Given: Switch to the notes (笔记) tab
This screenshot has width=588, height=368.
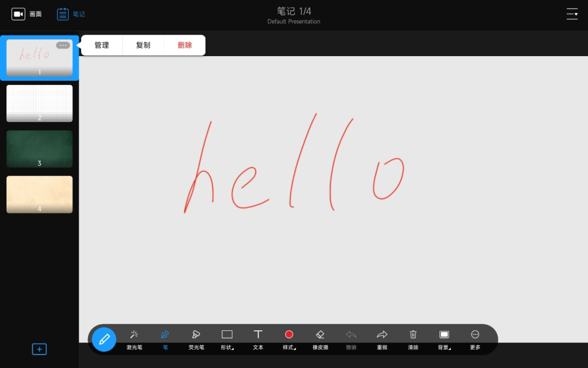Looking at the screenshot, I should tap(71, 14).
